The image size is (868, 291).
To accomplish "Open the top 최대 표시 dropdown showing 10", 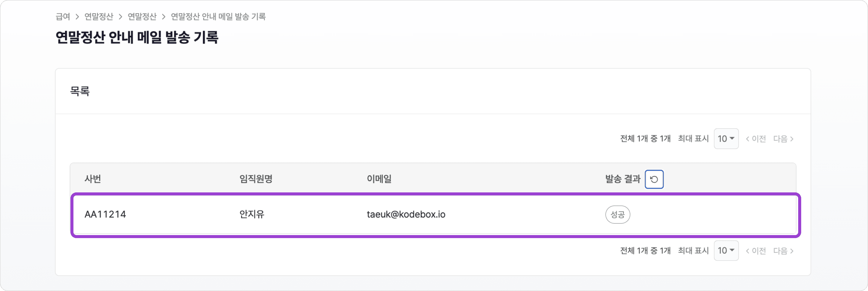I will click(726, 139).
